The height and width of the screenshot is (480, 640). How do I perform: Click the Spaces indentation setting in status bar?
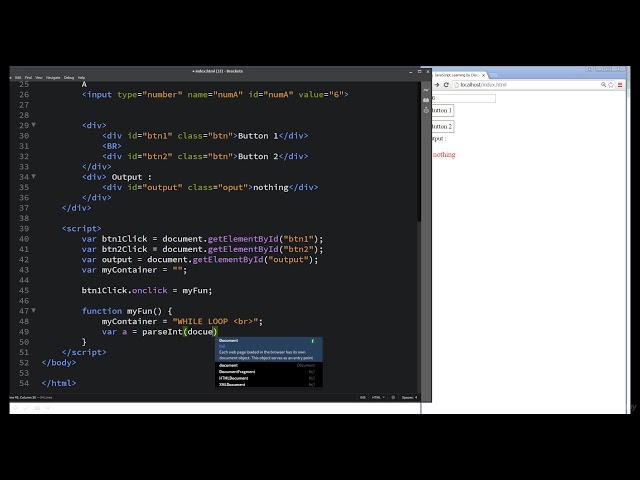coord(409,398)
